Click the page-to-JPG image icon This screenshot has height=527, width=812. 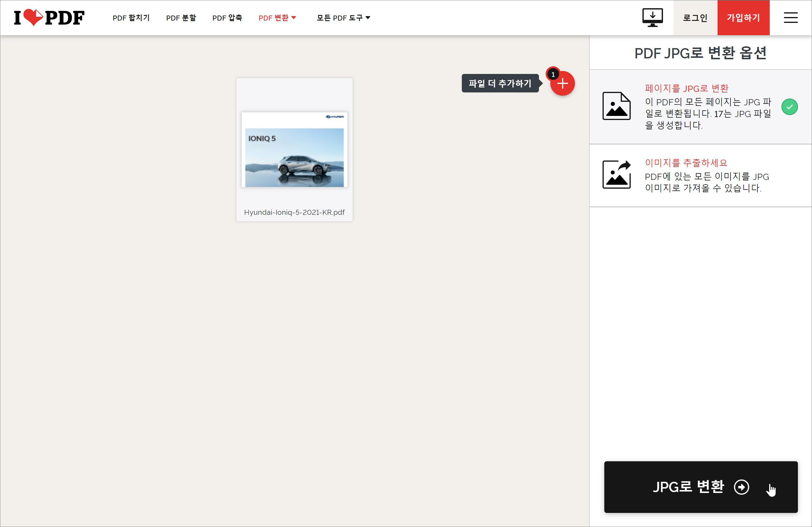tap(616, 106)
